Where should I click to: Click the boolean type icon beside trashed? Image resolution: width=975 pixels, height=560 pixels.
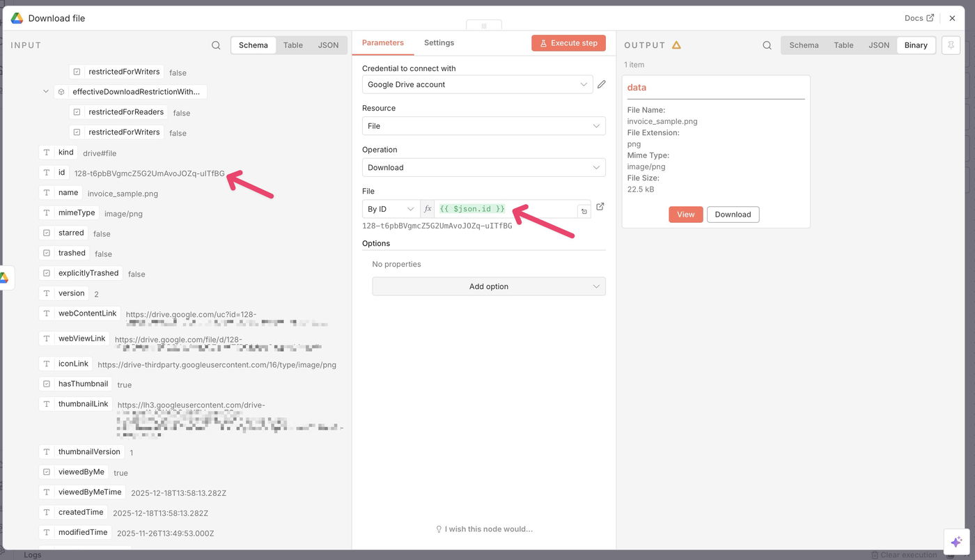pyautogui.click(x=47, y=254)
